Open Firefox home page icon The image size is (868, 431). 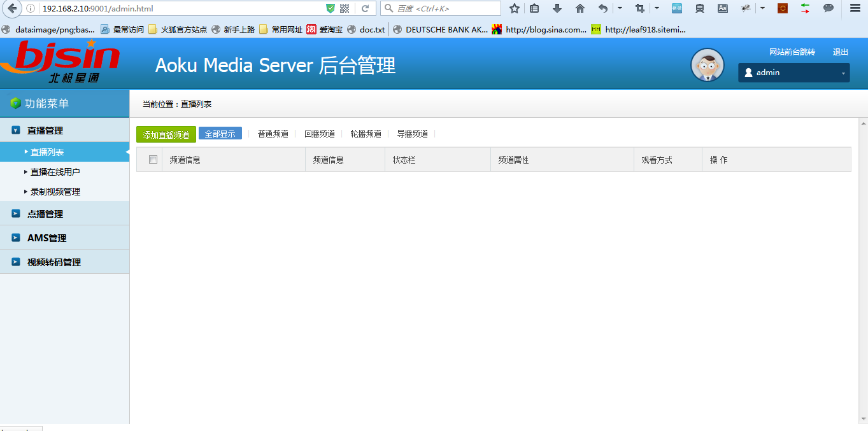click(x=580, y=9)
